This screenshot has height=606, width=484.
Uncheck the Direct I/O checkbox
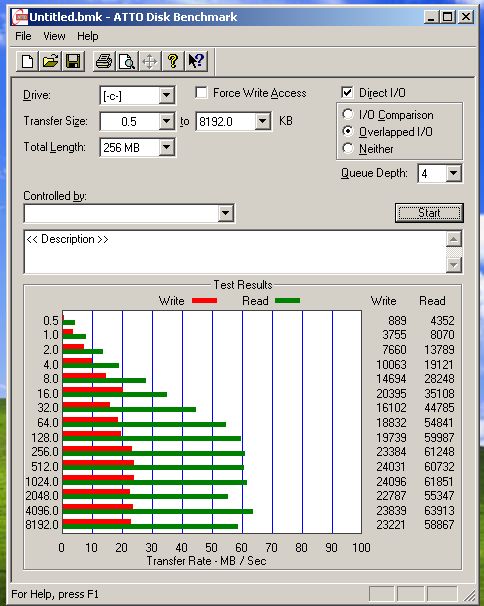[x=347, y=93]
